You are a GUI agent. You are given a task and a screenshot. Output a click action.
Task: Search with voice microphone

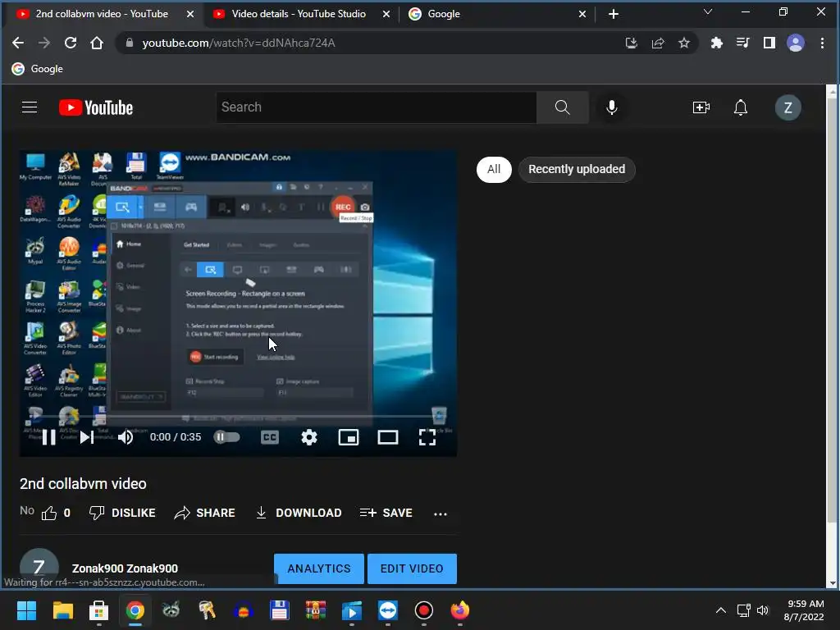pyautogui.click(x=612, y=107)
